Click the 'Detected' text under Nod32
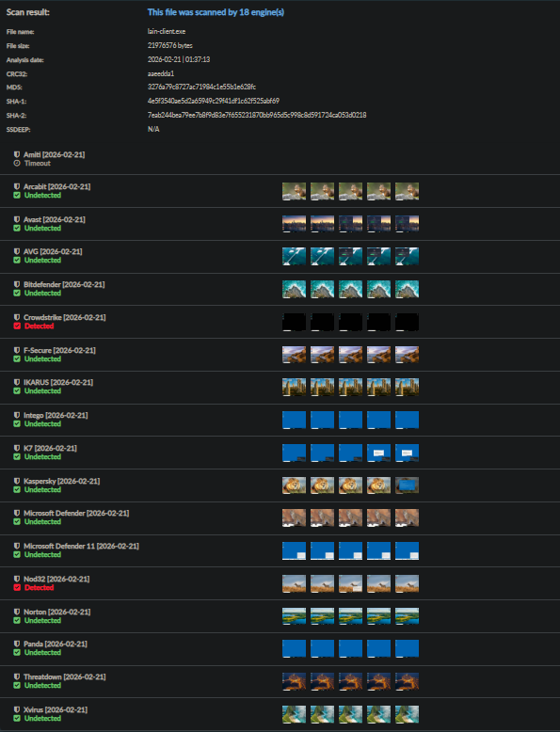This screenshot has height=732, width=560. [x=39, y=587]
